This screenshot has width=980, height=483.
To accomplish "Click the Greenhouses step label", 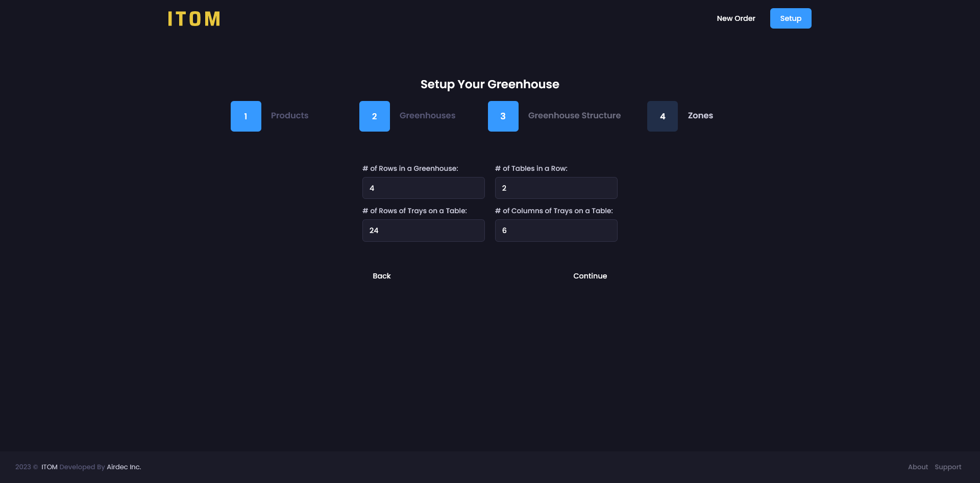I will point(427,116).
